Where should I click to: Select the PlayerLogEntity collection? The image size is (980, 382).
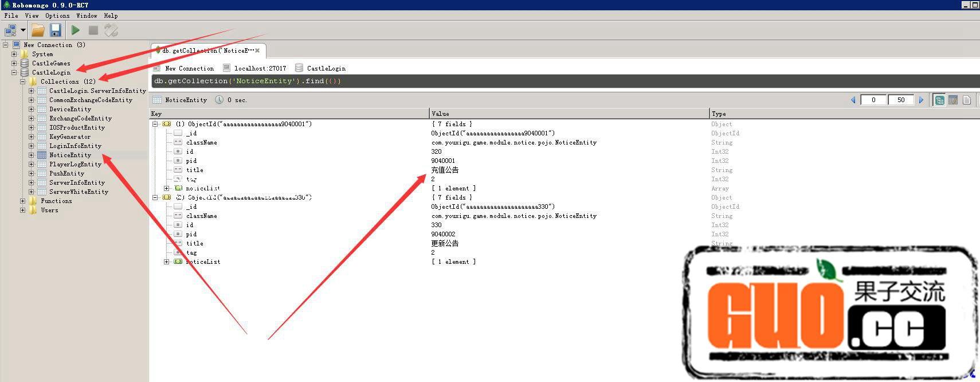pyautogui.click(x=75, y=164)
